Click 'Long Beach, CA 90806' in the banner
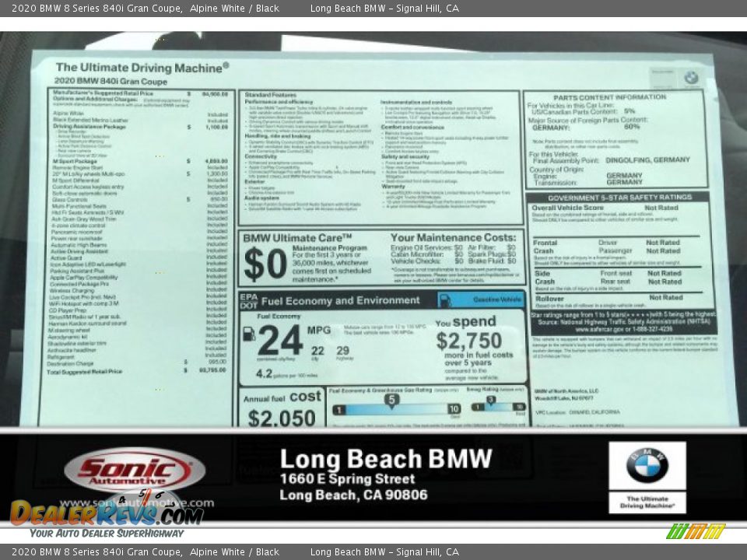The height and width of the screenshot is (560, 747). [x=353, y=495]
